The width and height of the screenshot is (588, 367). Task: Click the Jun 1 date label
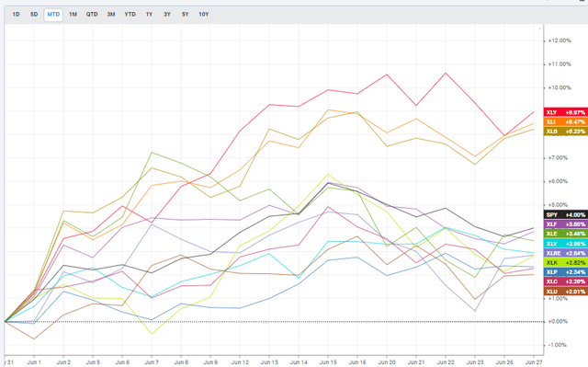tap(34, 362)
